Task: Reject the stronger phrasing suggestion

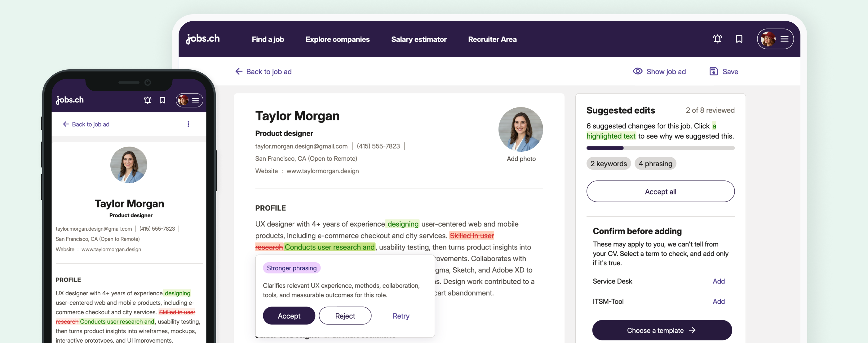Action: [x=345, y=316]
